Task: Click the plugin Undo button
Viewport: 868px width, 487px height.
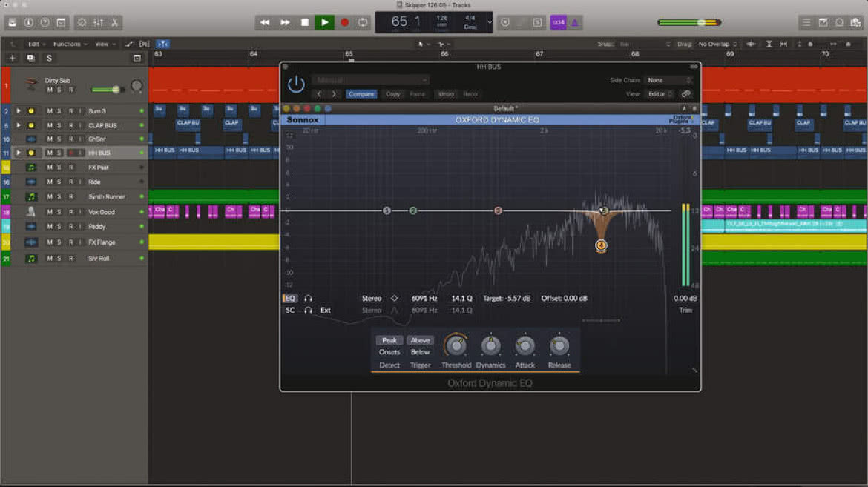Action: coord(446,94)
